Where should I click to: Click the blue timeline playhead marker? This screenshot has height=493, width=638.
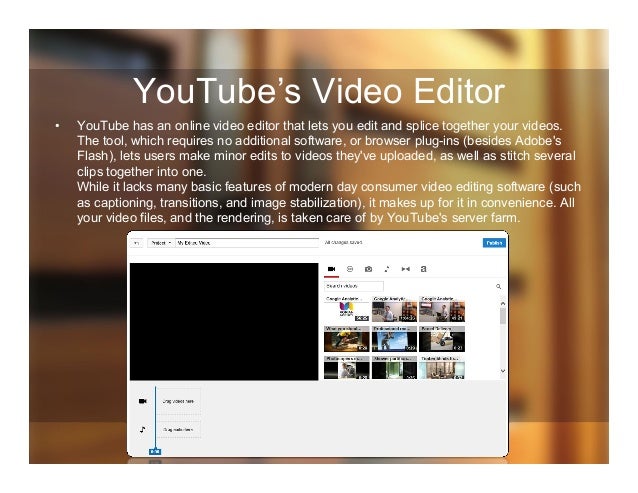point(155,452)
